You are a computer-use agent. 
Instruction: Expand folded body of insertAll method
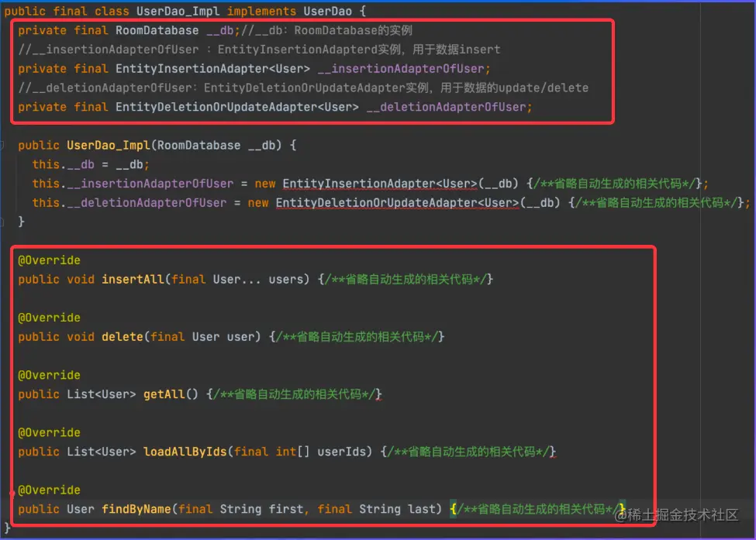point(406,280)
